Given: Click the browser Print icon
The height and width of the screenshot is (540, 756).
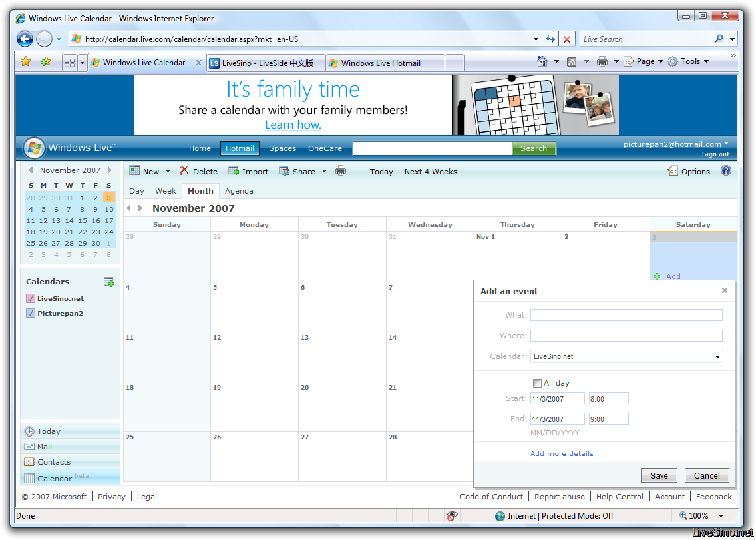Looking at the screenshot, I should tap(602, 61).
